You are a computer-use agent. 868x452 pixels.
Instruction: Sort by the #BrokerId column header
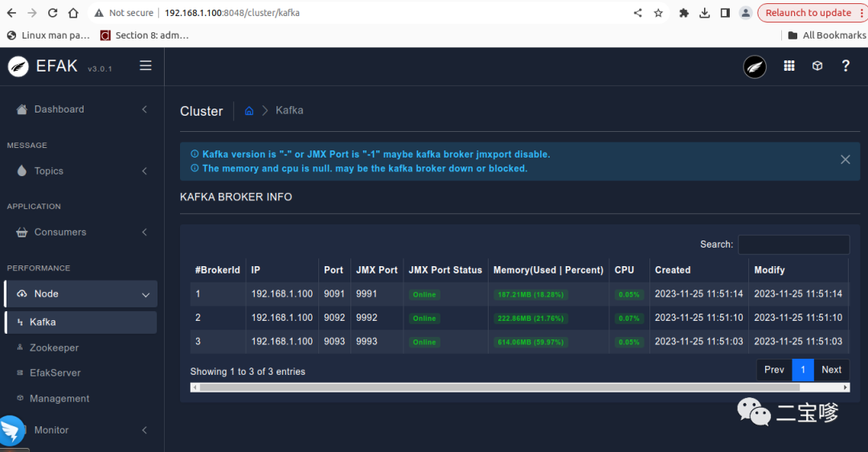point(218,269)
